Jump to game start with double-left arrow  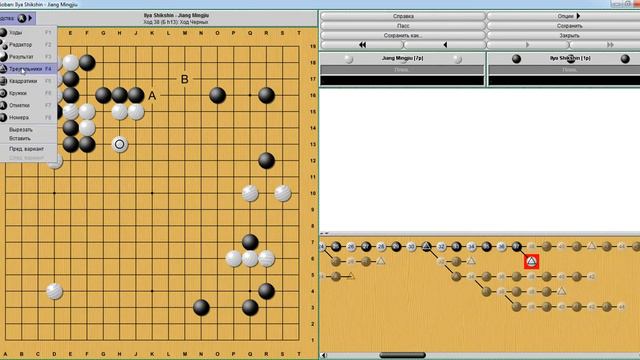tap(362, 45)
